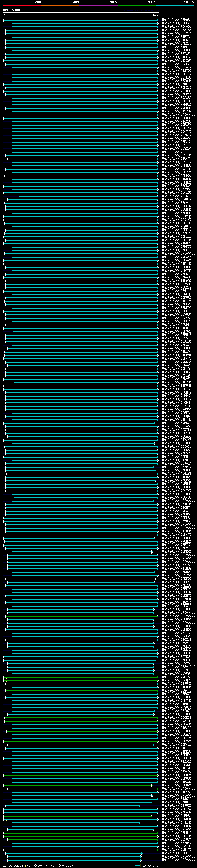
Task: Select hit label UniRef100_Q94300
Action: tap(177, 410)
